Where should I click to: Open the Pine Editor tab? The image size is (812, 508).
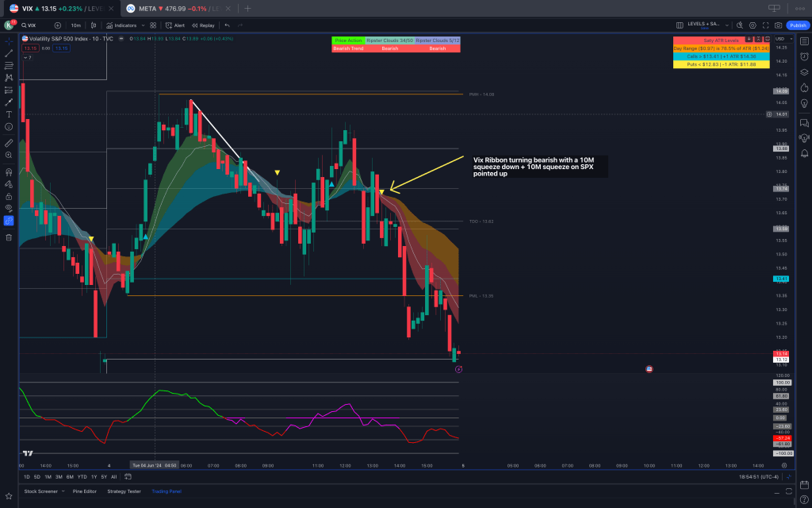[83, 491]
